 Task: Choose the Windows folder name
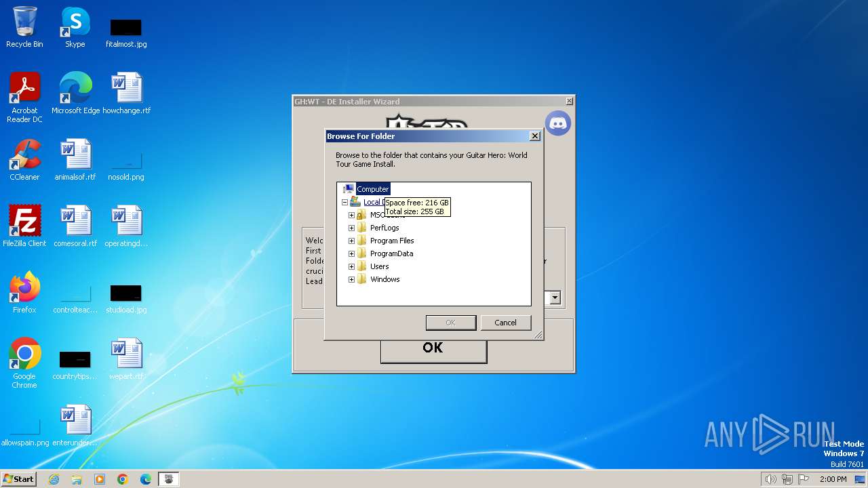tap(385, 279)
